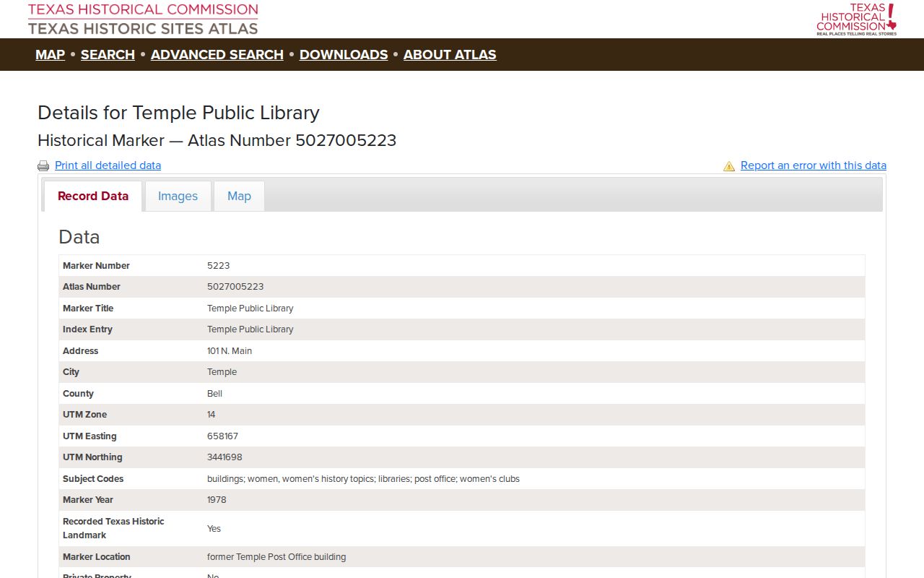Go to the SEARCH page
The image size is (924, 578).
point(108,55)
